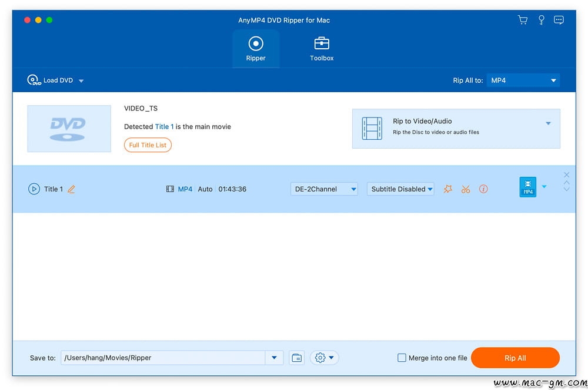Expand the Save to path dropdown arrow
Image resolution: width=588 pixels, height=390 pixels.
pyautogui.click(x=274, y=358)
